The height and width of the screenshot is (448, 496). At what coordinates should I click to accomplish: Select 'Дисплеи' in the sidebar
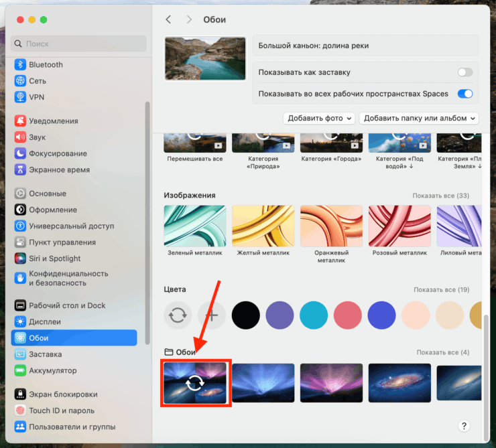(46, 321)
